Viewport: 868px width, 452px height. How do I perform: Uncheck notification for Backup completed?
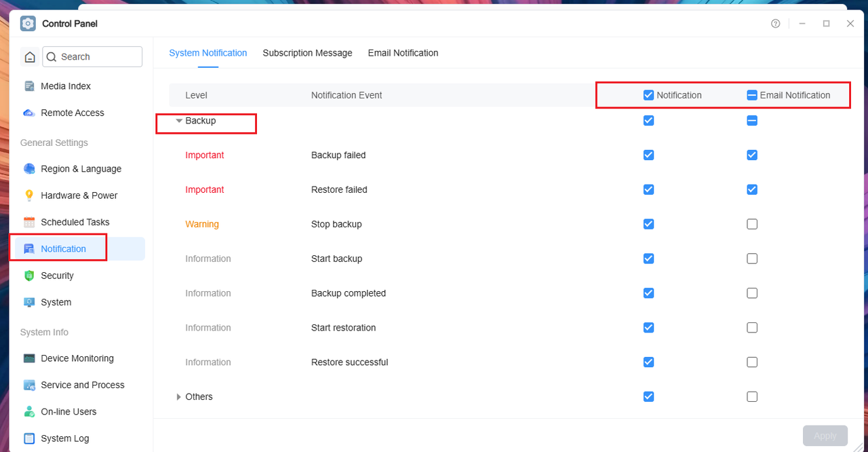[x=648, y=293]
